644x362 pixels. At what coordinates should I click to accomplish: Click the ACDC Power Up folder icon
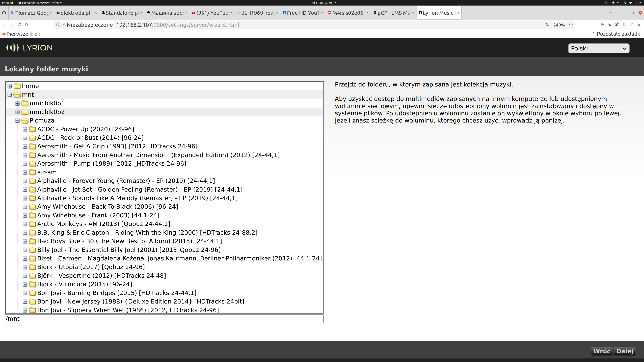(x=33, y=129)
